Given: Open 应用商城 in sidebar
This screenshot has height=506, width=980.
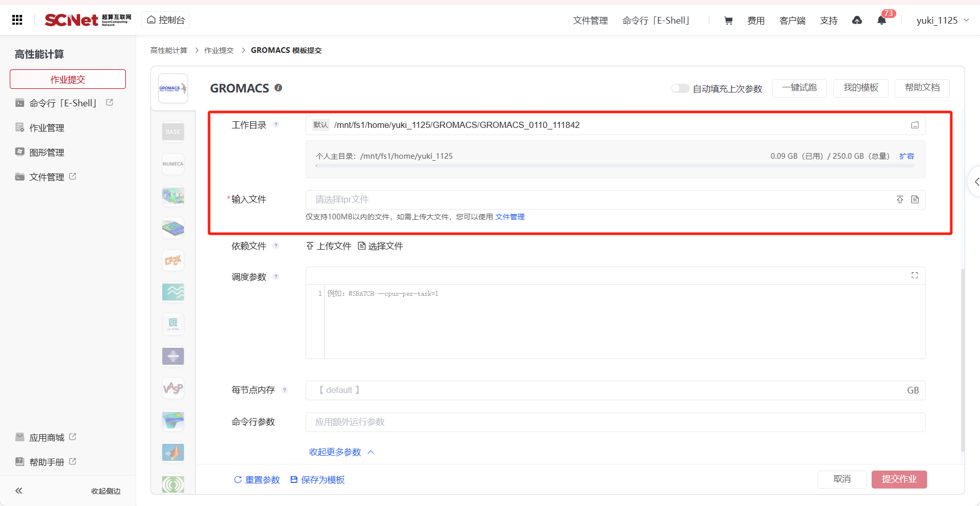Looking at the screenshot, I should (46, 438).
